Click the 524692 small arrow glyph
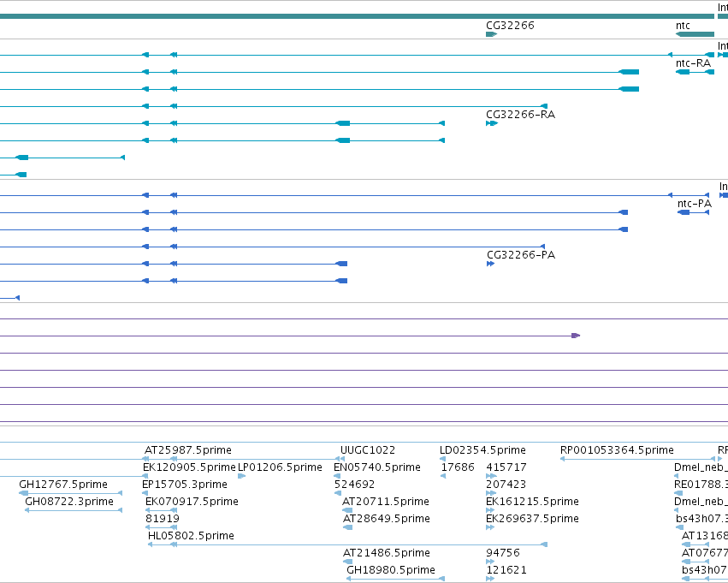Viewport: 728px width, 583px height. click(x=338, y=493)
